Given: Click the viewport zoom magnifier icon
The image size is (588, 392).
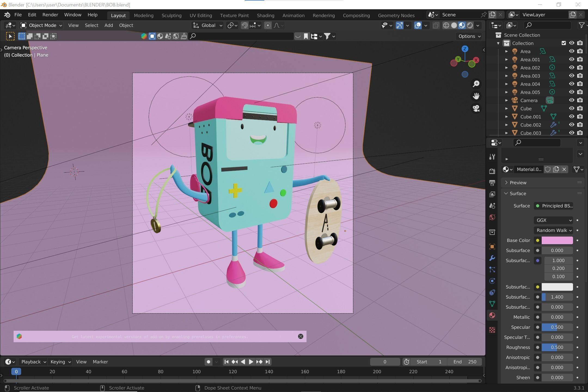Looking at the screenshot, I should pos(476,84).
